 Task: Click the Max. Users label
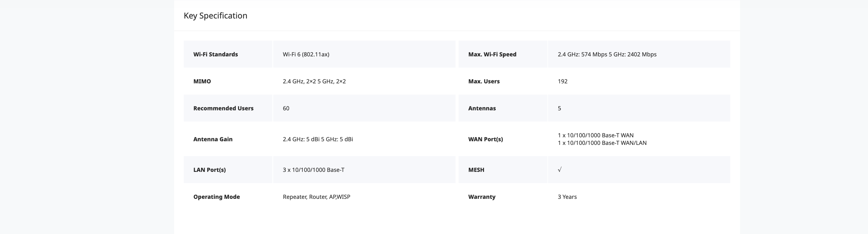(x=483, y=82)
